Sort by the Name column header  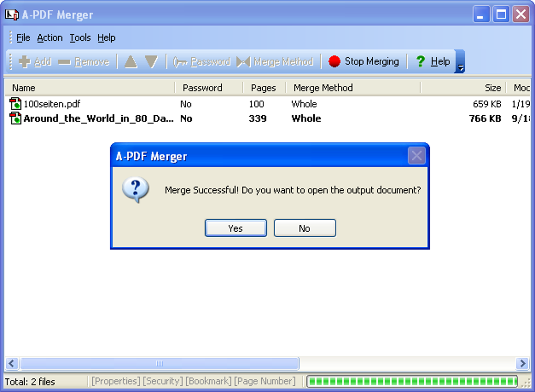coord(90,88)
